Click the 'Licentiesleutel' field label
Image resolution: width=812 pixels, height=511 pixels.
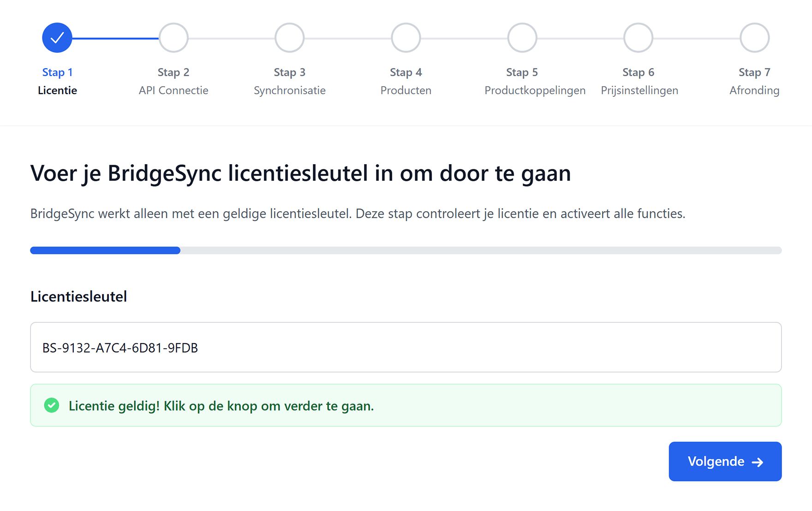click(78, 297)
